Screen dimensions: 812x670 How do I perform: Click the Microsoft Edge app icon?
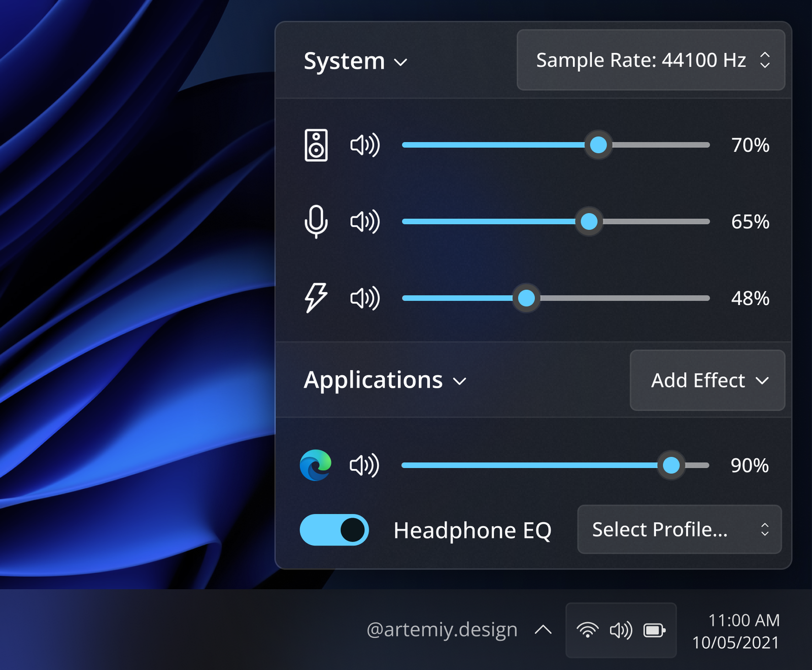[x=315, y=465]
